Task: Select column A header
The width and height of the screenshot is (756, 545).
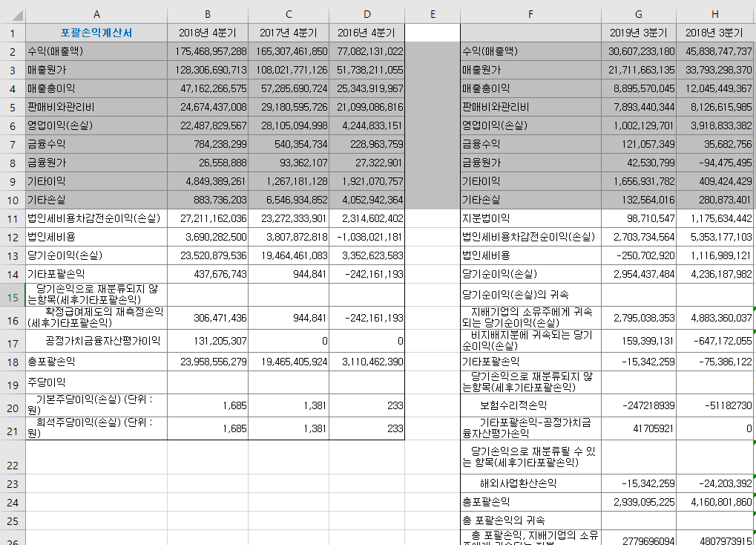Action: [x=96, y=15]
